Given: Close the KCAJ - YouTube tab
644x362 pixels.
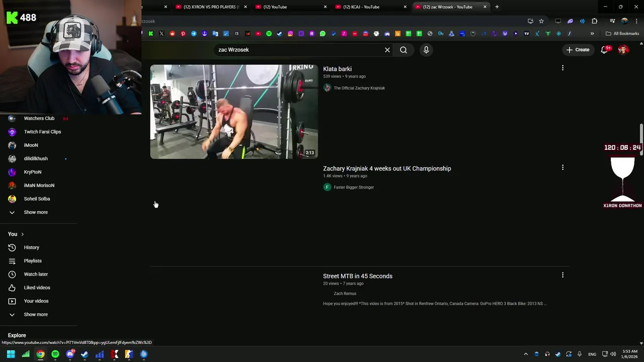Looking at the screenshot, I should click(405, 7).
